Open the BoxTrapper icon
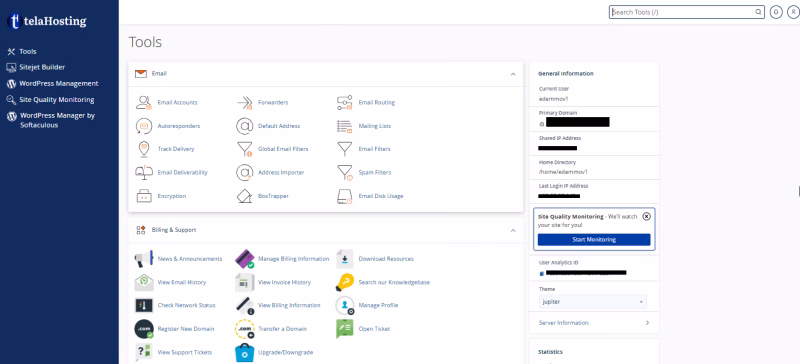 tap(244, 196)
